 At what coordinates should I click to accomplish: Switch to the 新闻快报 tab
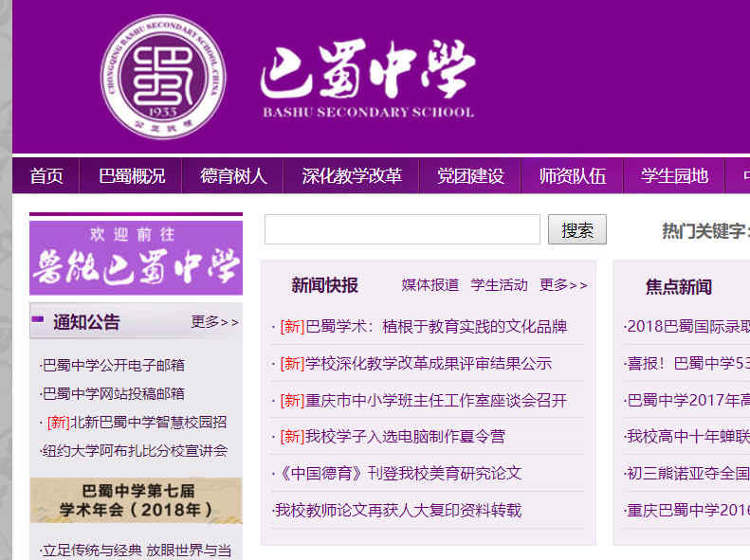click(x=324, y=285)
